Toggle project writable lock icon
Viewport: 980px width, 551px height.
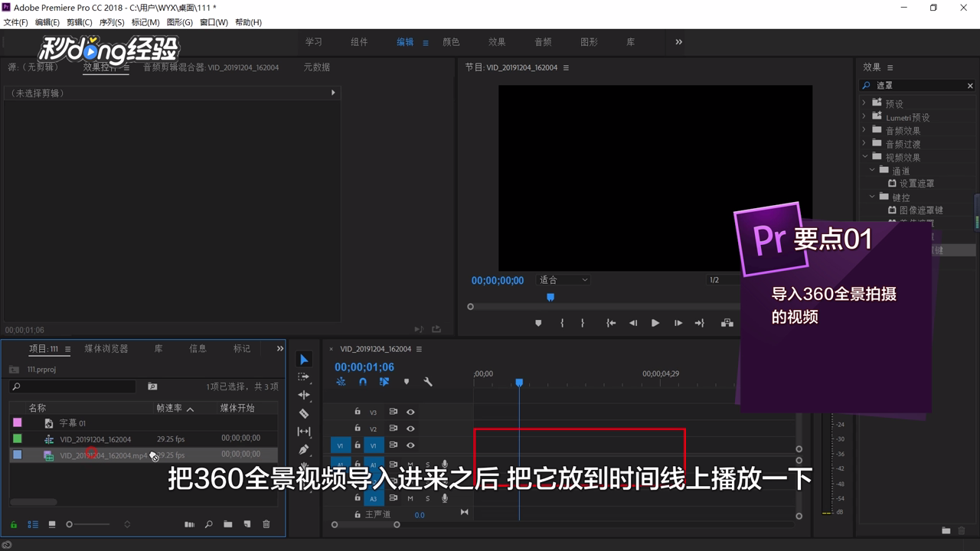pos(14,524)
